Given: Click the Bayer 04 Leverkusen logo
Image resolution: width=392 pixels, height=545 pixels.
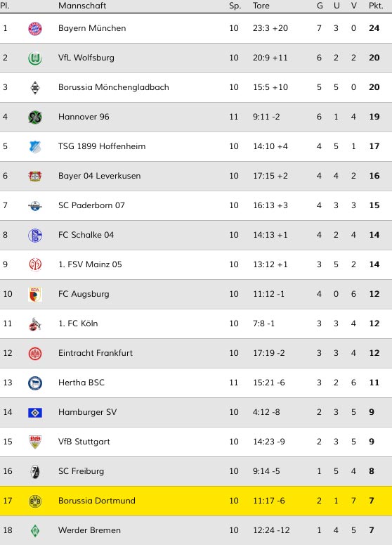Looking at the screenshot, I should pyautogui.click(x=35, y=177).
